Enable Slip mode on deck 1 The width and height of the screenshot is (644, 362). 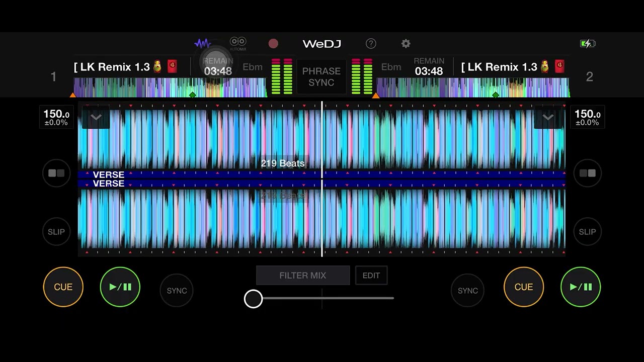point(56,232)
